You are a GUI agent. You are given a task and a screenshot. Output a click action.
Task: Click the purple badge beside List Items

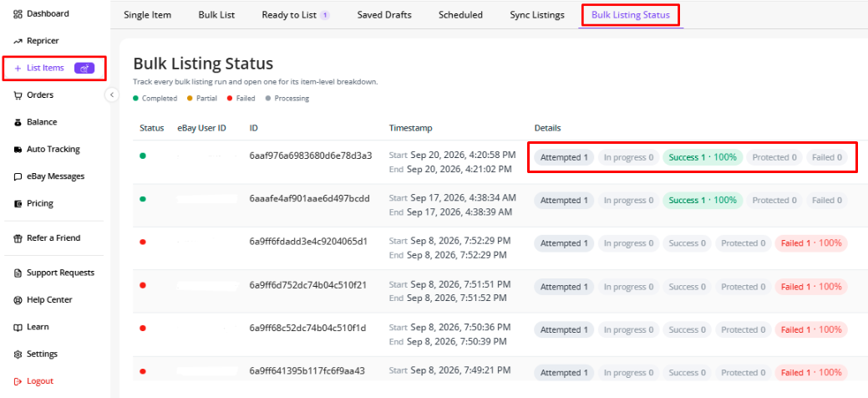(x=84, y=69)
